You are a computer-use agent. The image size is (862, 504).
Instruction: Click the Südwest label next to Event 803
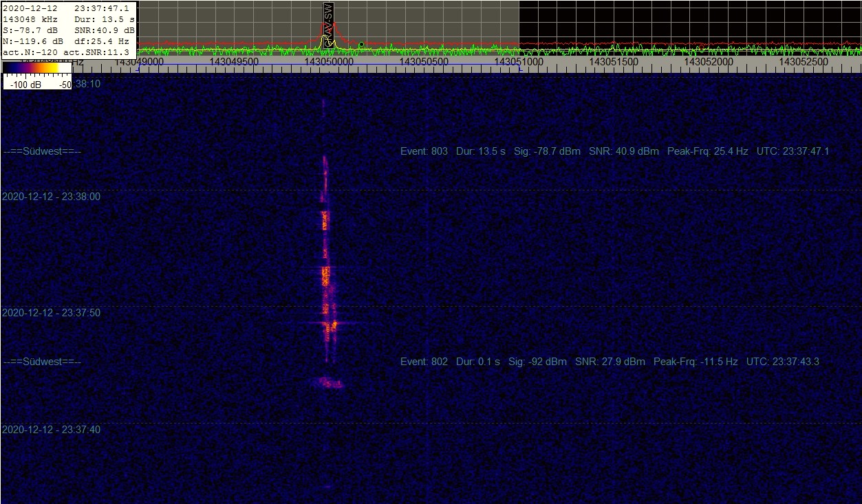pyautogui.click(x=43, y=151)
